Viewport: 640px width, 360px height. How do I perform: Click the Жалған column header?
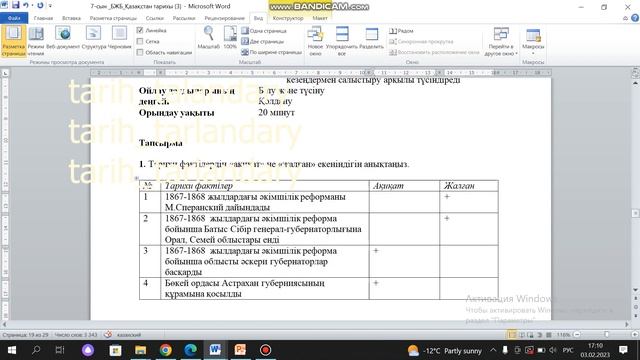click(459, 186)
